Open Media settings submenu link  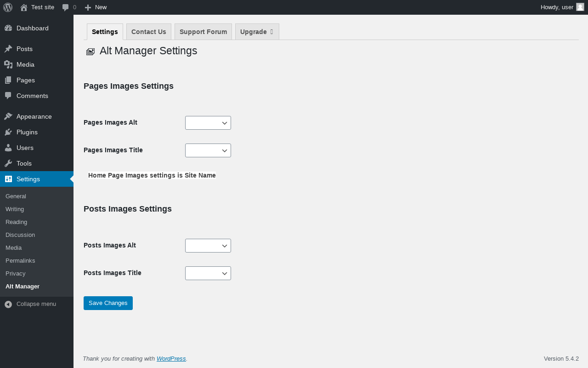[37, 248]
